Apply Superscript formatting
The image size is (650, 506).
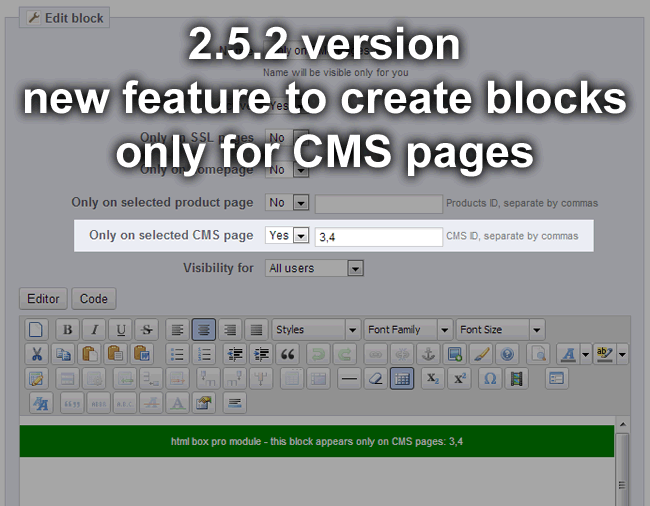[459, 378]
